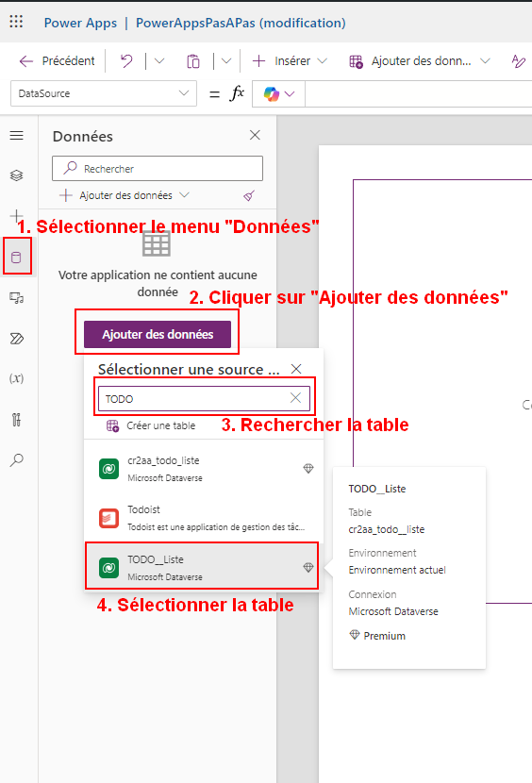
Task: Click the app name PowerAppsPasAPas (modification)
Action: (241, 23)
